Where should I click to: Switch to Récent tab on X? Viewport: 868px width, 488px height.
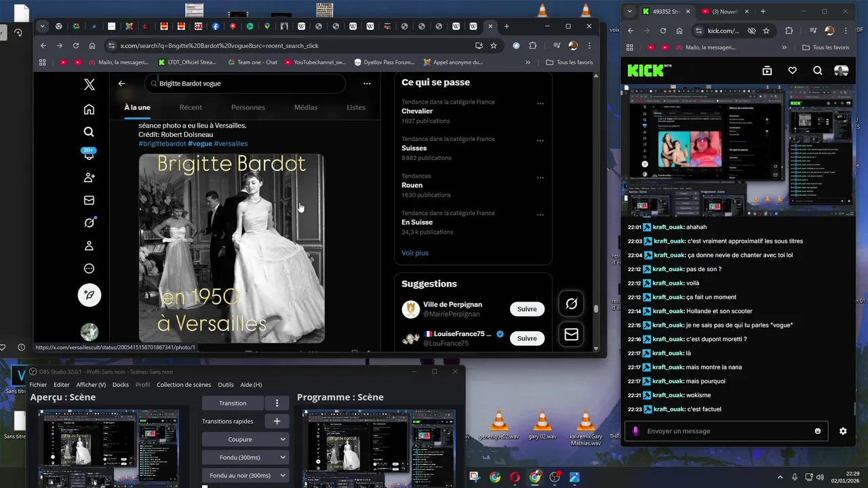click(191, 107)
